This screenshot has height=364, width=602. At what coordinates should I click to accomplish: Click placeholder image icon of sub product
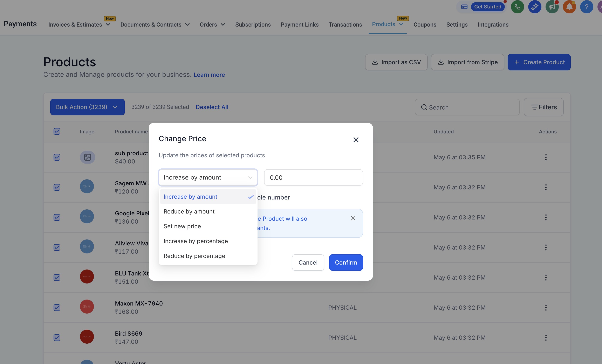[x=87, y=157]
